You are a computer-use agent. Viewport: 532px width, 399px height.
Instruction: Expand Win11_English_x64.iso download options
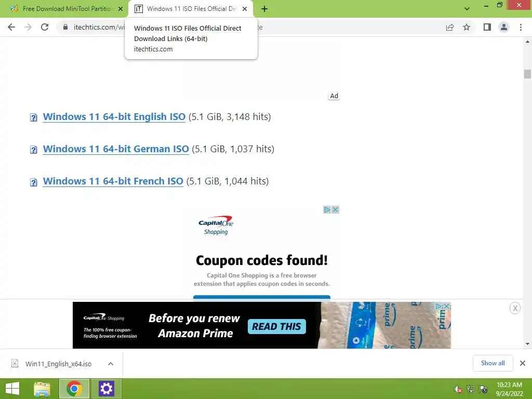point(111,364)
